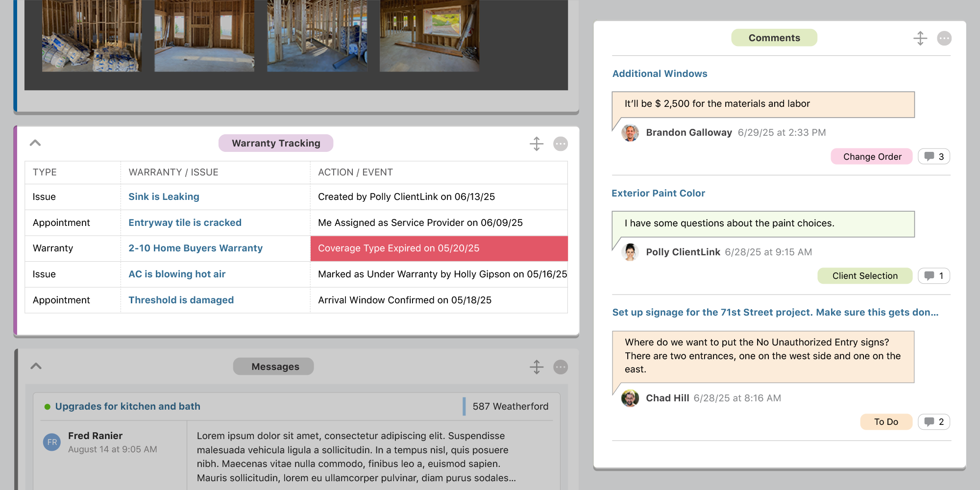Collapse the Messages section
The height and width of the screenshot is (490, 980).
[x=36, y=366]
